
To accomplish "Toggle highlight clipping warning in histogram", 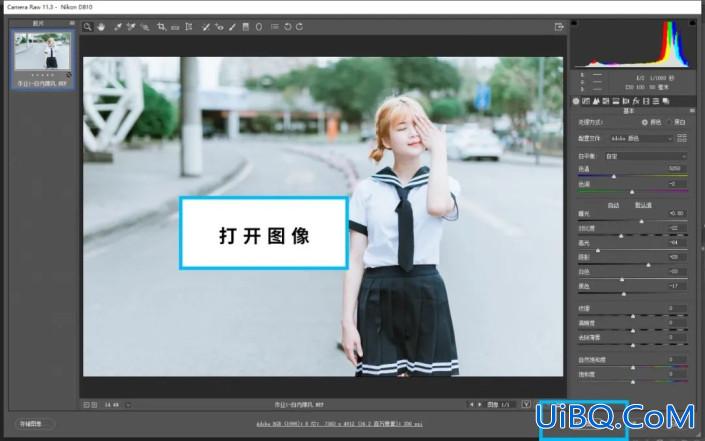I will [x=692, y=22].
